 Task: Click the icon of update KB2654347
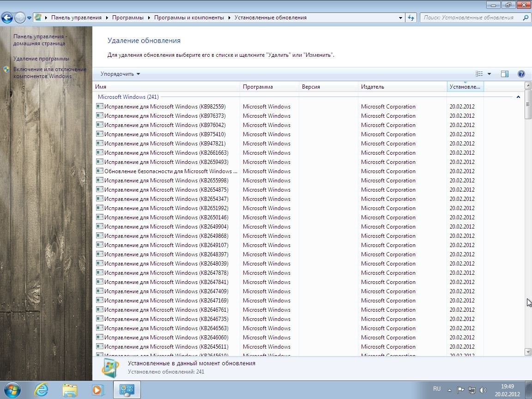click(99, 199)
